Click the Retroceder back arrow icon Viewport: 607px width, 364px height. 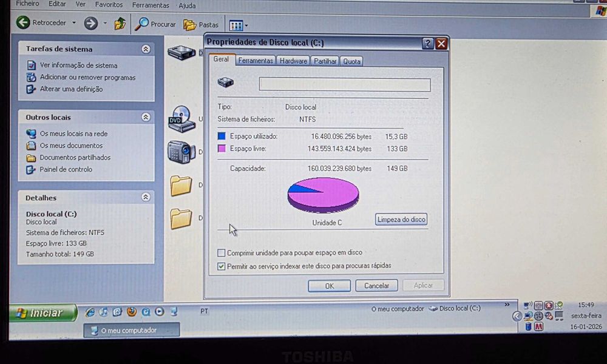pyautogui.click(x=23, y=22)
